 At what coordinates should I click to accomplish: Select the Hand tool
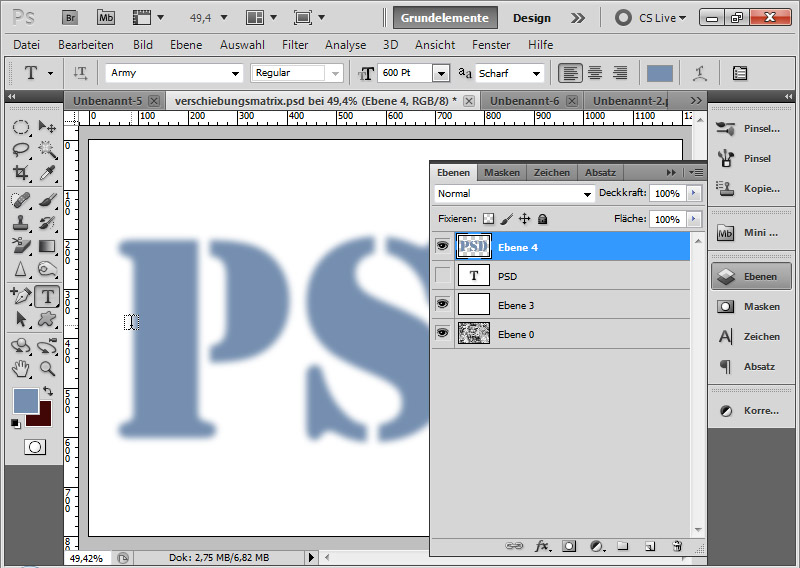point(21,368)
